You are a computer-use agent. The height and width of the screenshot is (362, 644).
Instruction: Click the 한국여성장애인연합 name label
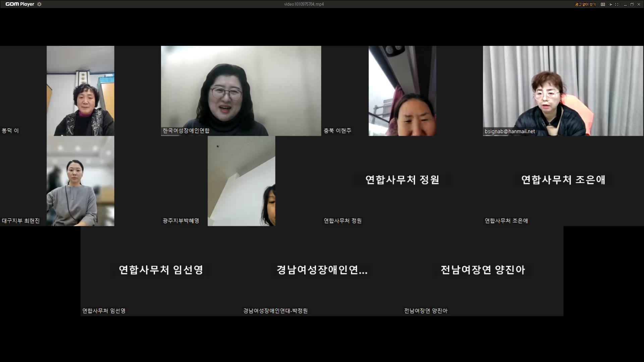coord(186,131)
